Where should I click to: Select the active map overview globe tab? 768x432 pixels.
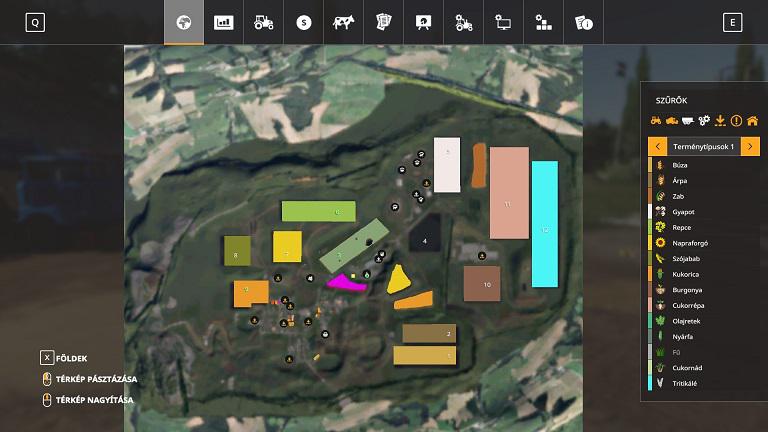184,22
